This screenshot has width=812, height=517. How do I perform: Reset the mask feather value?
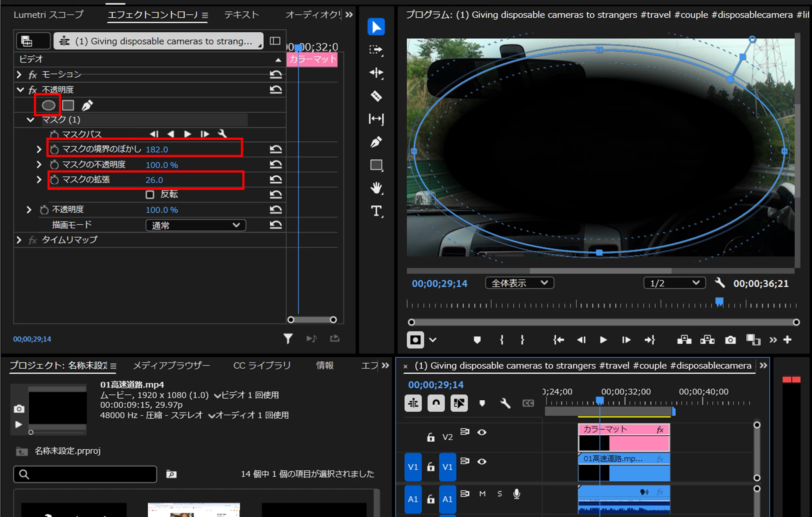[x=275, y=149]
